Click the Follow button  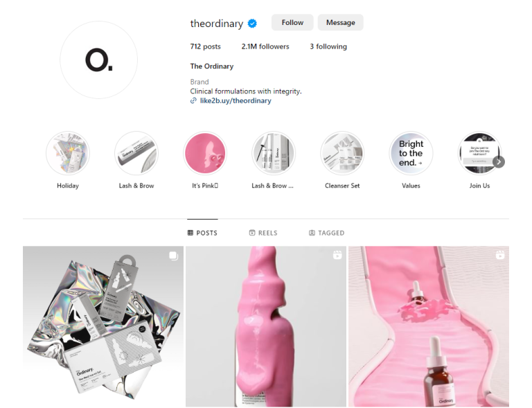pyautogui.click(x=292, y=23)
